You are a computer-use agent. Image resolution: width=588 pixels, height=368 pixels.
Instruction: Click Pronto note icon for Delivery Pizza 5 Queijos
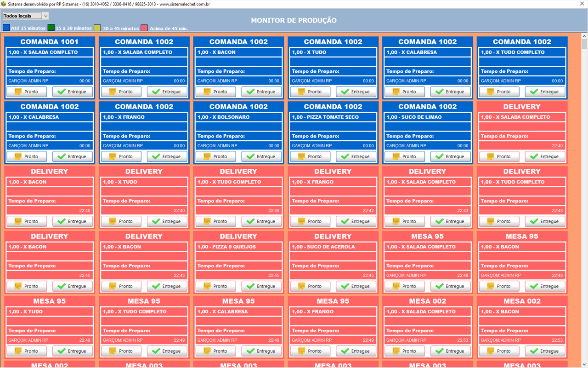[207, 286]
